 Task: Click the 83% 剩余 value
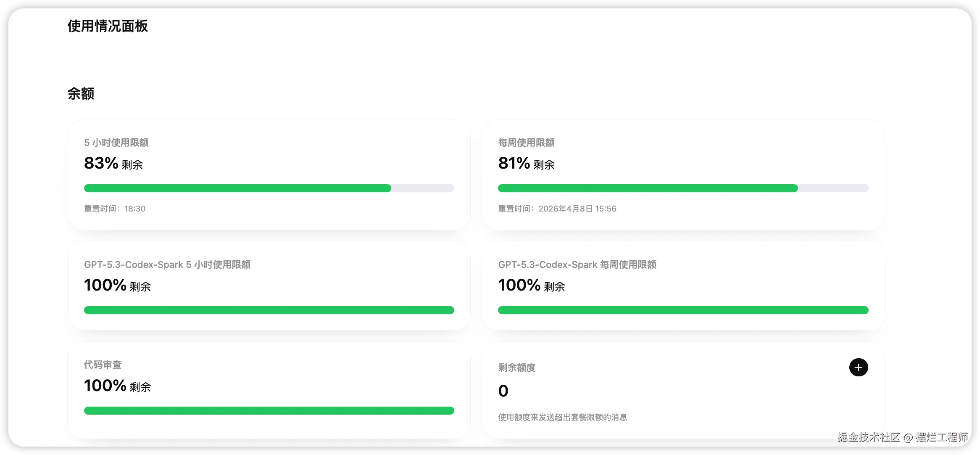[x=113, y=163]
